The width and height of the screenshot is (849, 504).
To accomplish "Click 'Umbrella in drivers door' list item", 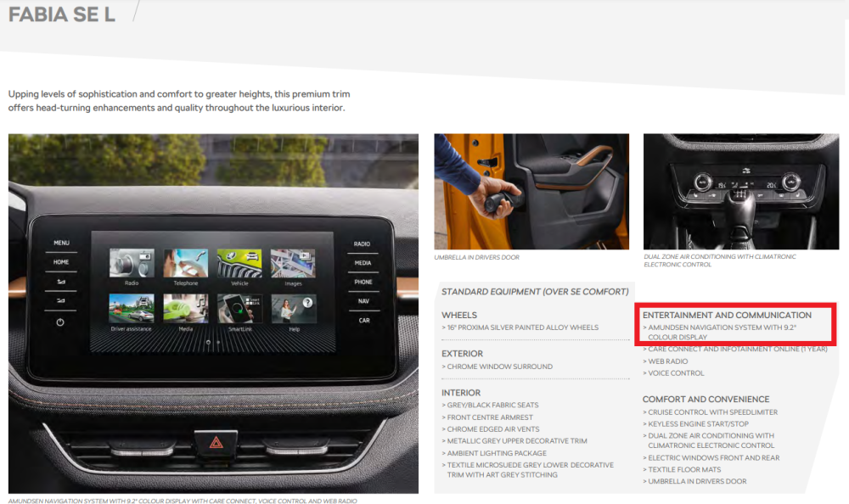I will click(694, 481).
